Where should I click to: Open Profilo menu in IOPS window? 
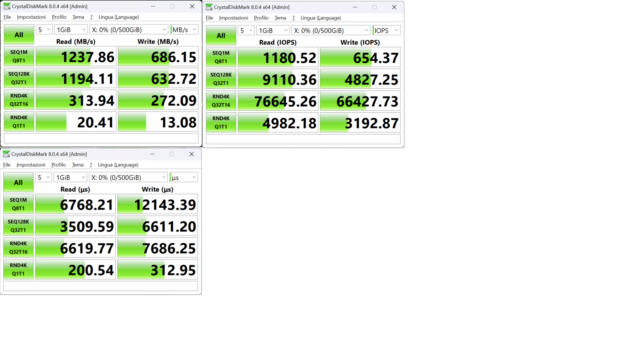261,18
